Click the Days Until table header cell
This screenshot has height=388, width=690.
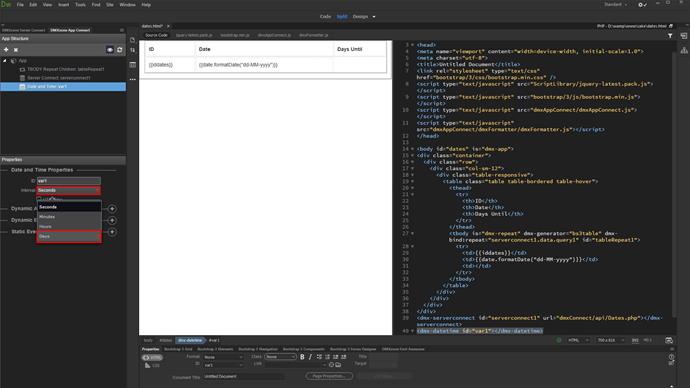360,49
